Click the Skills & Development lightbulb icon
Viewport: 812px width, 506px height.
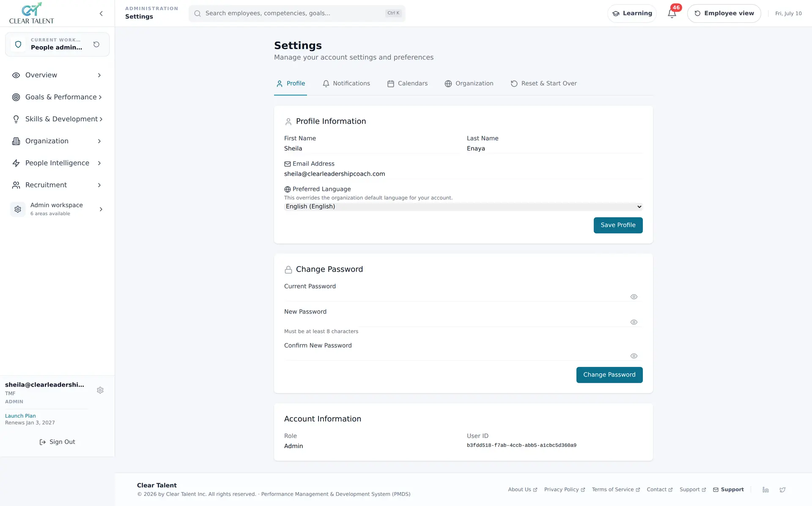(x=16, y=119)
